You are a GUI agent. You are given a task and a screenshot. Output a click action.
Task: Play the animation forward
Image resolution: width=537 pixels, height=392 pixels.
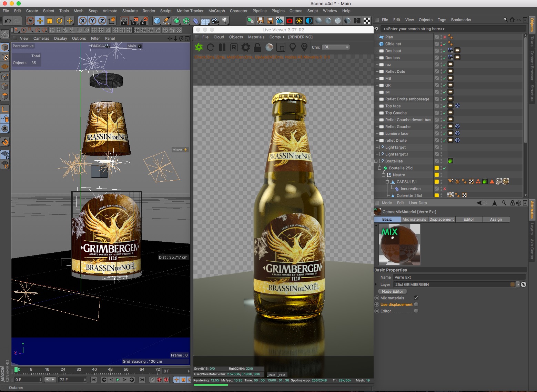tap(118, 380)
